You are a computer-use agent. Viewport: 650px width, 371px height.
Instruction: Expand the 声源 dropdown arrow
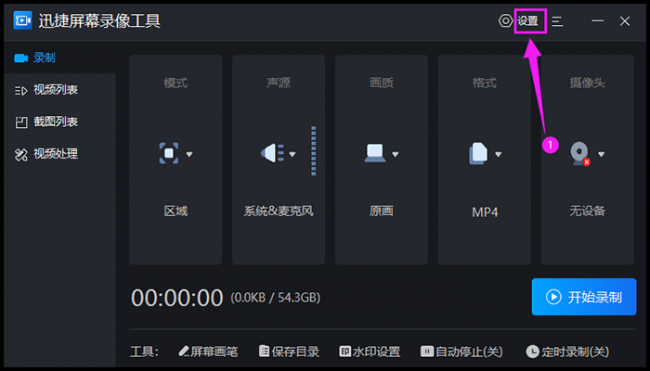pyautogui.click(x=292, y=154)
